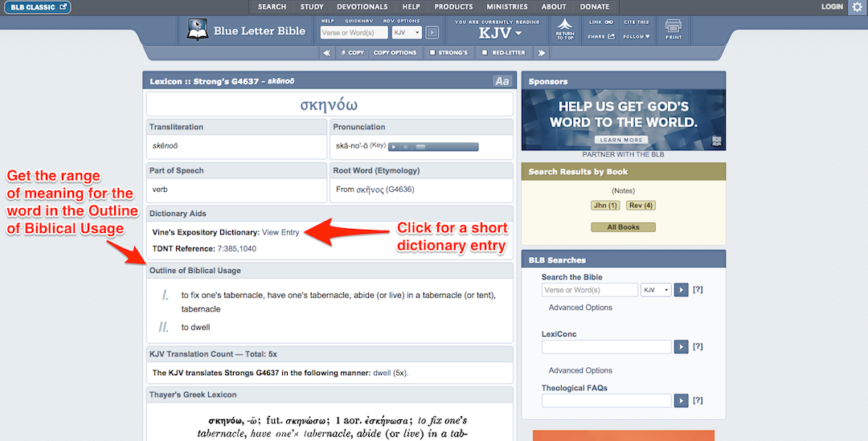Open help [?] beside Theological FAQs
This screenshot has width=868, height=441.
(698, 400)
